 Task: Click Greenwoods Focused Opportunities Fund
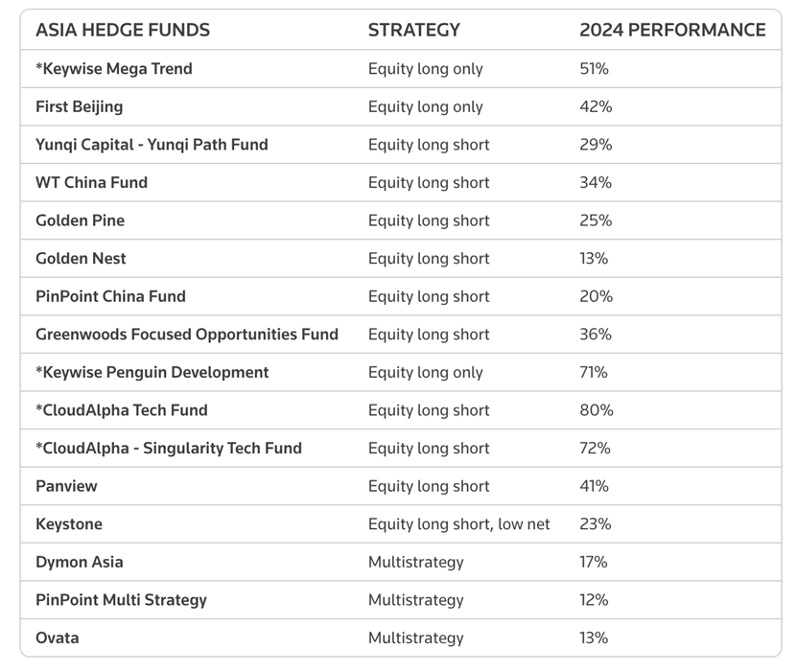[x=186, y=335]
